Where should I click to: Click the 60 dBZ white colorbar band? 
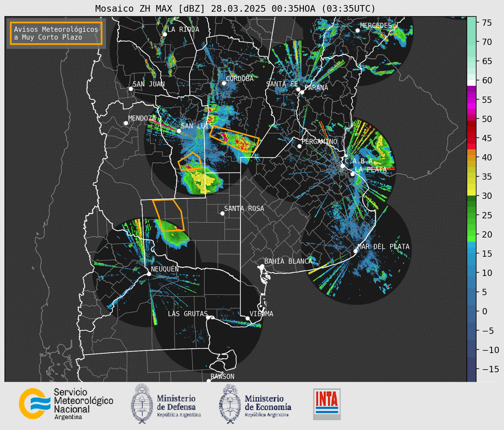click(471, 83)
